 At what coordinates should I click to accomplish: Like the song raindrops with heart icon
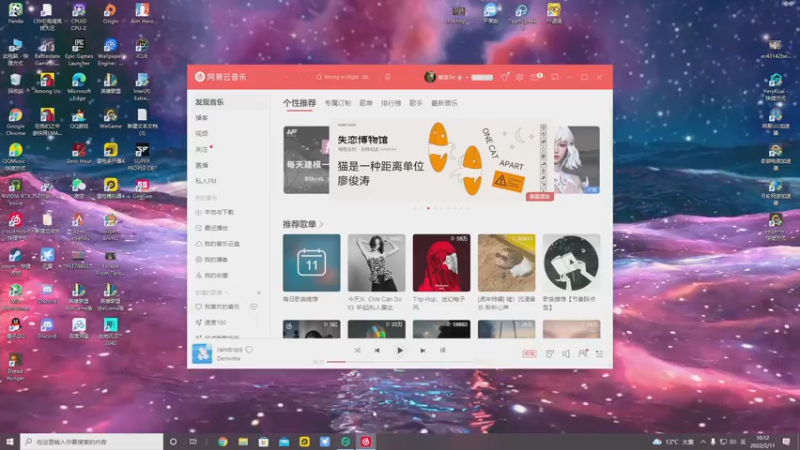[249, 350]
